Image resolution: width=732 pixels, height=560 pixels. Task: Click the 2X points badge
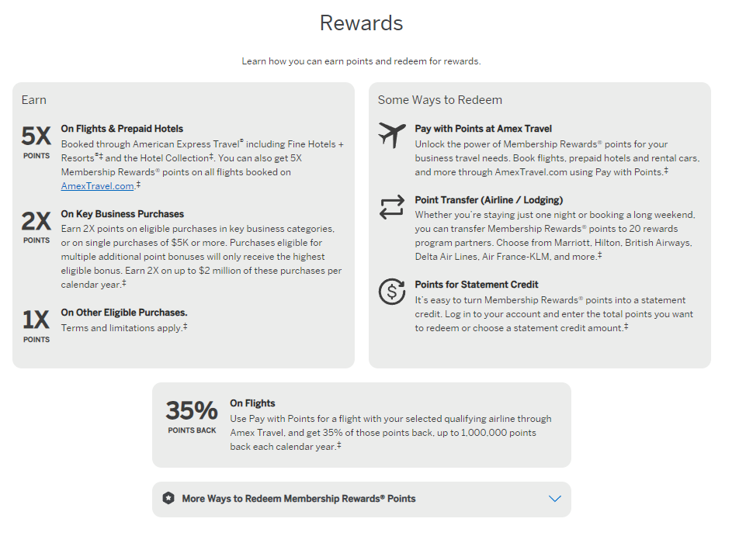(36, 226)
